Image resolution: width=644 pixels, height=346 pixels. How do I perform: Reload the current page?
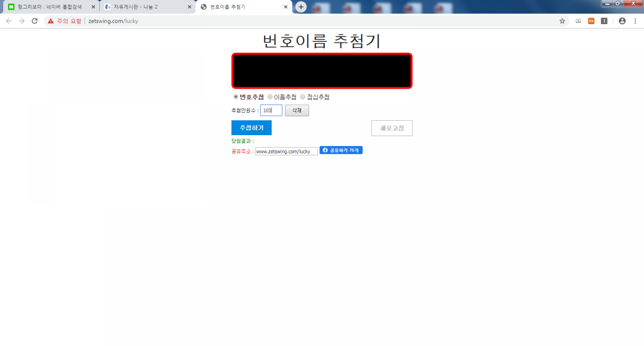pyautogui.click(x=35, y=21)
